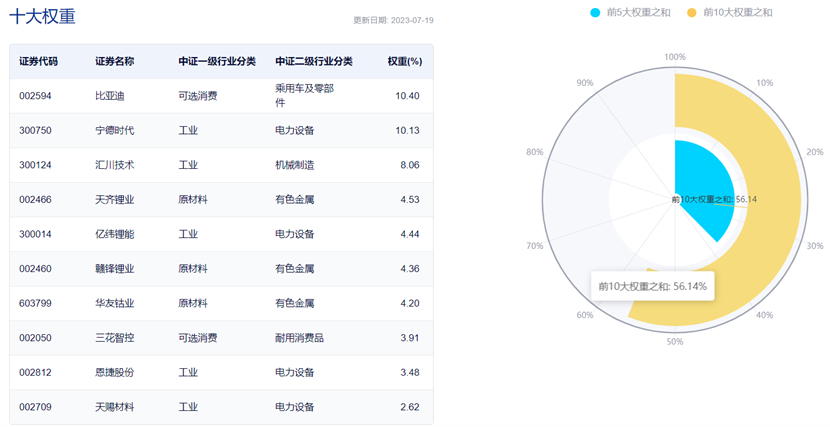This screenshot has width=830, height=427.
Task: Click the 中证二级行业分类 column header
Action: pyautogui.click(x=314, y=61)
